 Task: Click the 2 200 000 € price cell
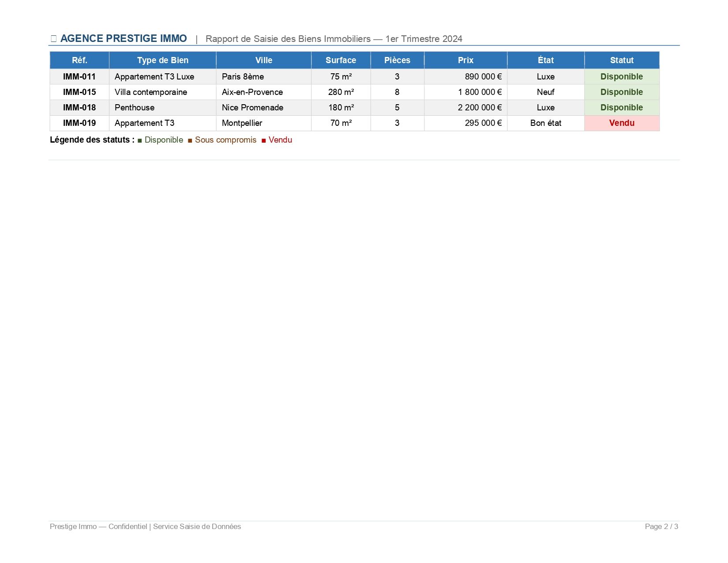click(480, 108)
